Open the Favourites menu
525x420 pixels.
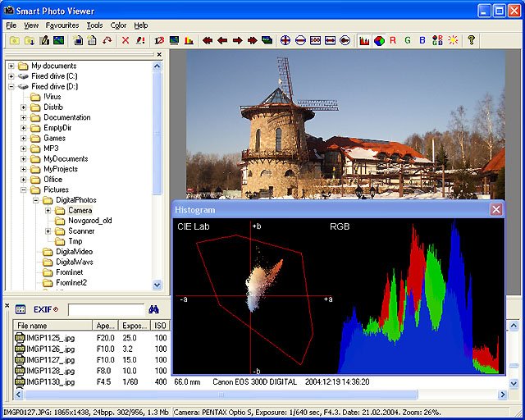pyautogui.click(x=62, y=25)
